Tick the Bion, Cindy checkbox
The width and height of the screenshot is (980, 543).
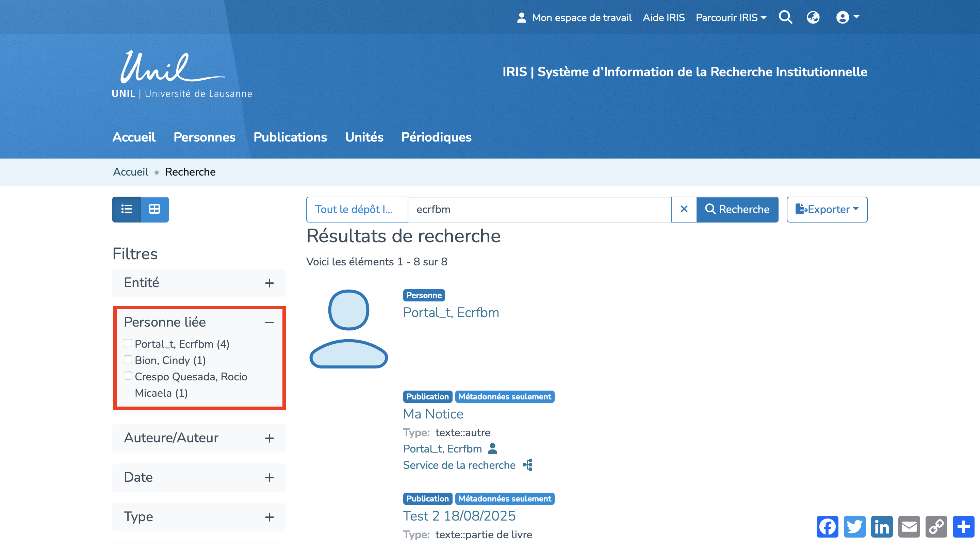point(128,360)
